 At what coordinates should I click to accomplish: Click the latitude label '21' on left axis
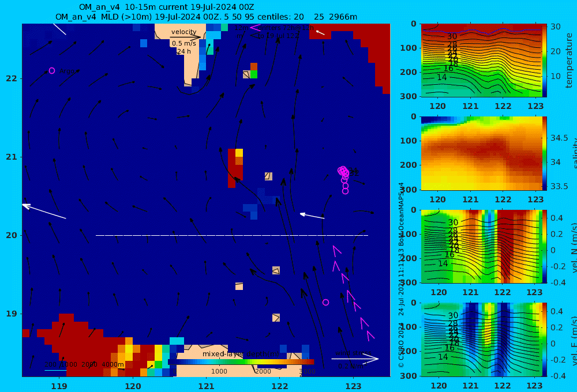click(12, 157)
